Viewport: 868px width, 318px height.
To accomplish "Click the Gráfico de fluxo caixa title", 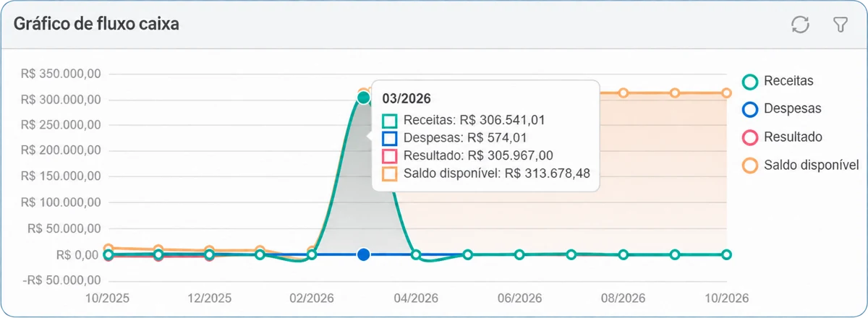I will click(x=96, y=24).
